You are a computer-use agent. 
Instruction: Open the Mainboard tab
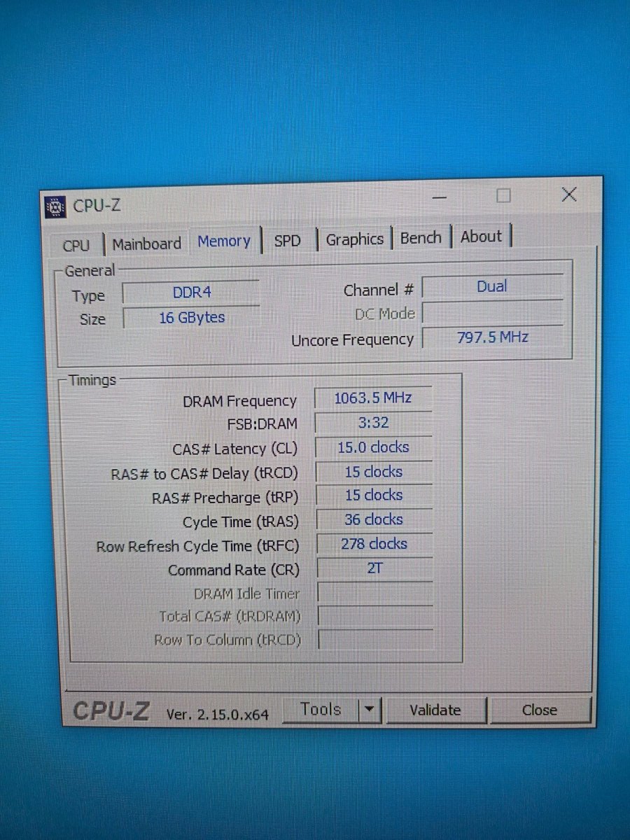(147, 244)
